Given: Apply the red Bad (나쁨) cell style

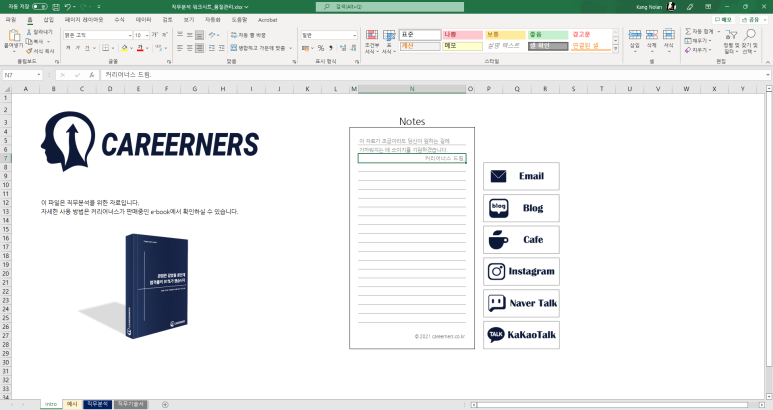Looking at the screenshot, I should 462,34.
